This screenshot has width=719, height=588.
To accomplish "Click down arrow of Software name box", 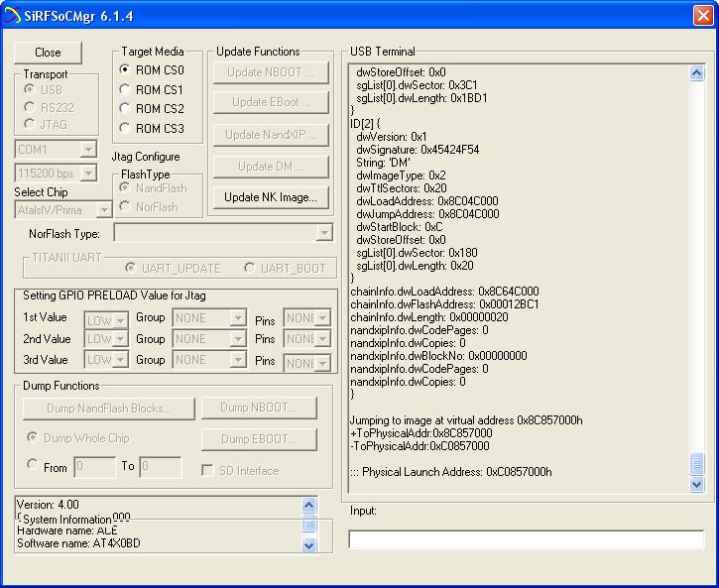I will [308, 544].
